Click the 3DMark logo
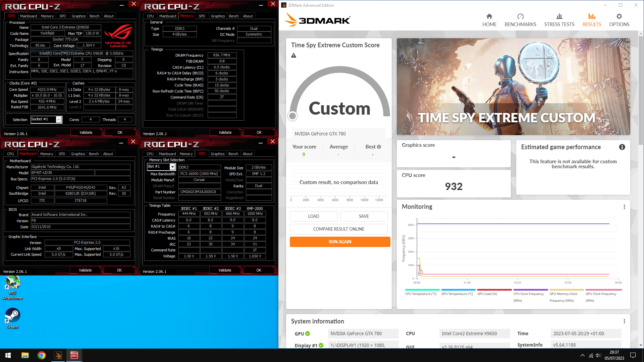 point(317,19)
